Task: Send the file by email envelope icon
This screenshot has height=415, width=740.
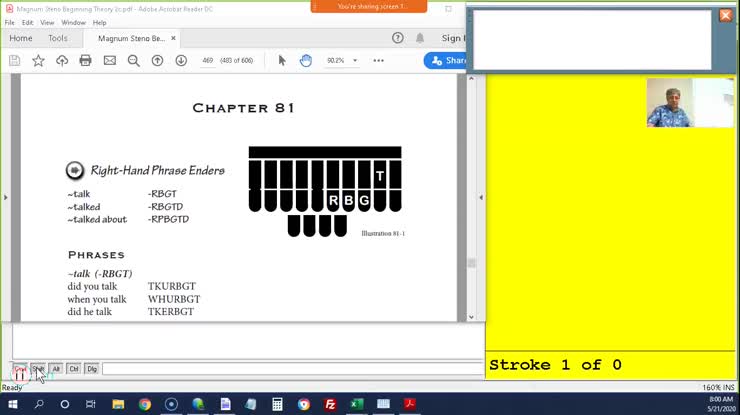Action: 109,60
